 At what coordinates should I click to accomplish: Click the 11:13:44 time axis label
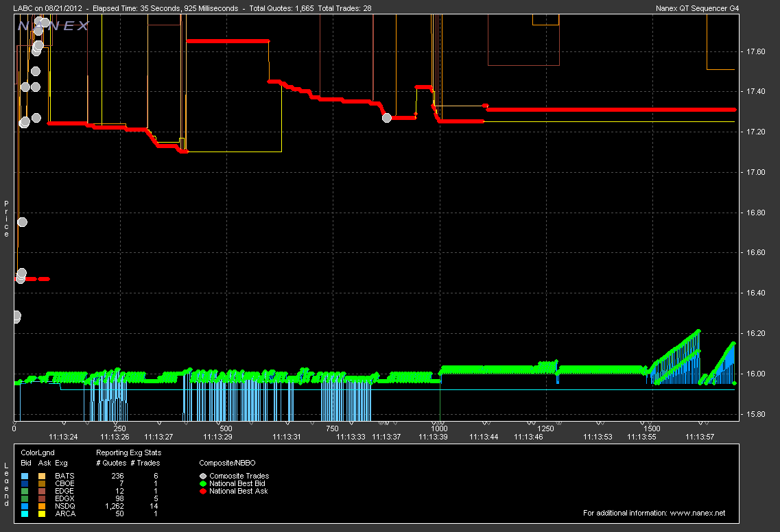[484, 437]
